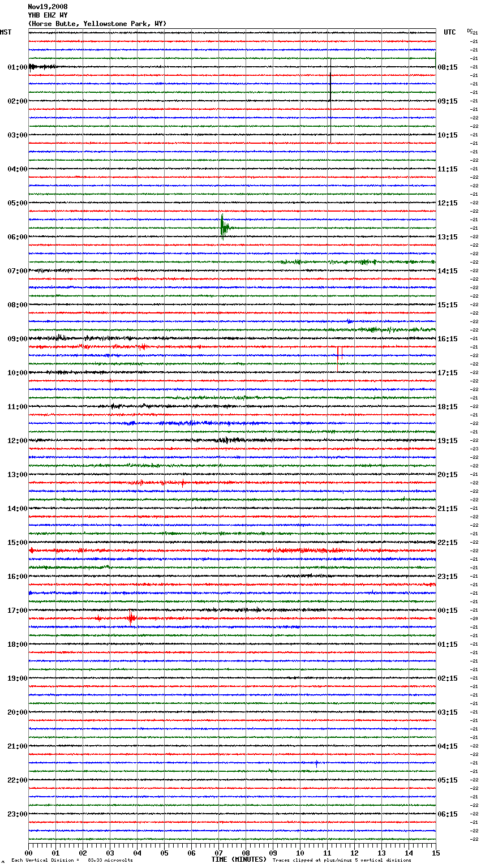Click the red spike on the 09:15 MST trace
481x868 pixels.
pos(338,359)
